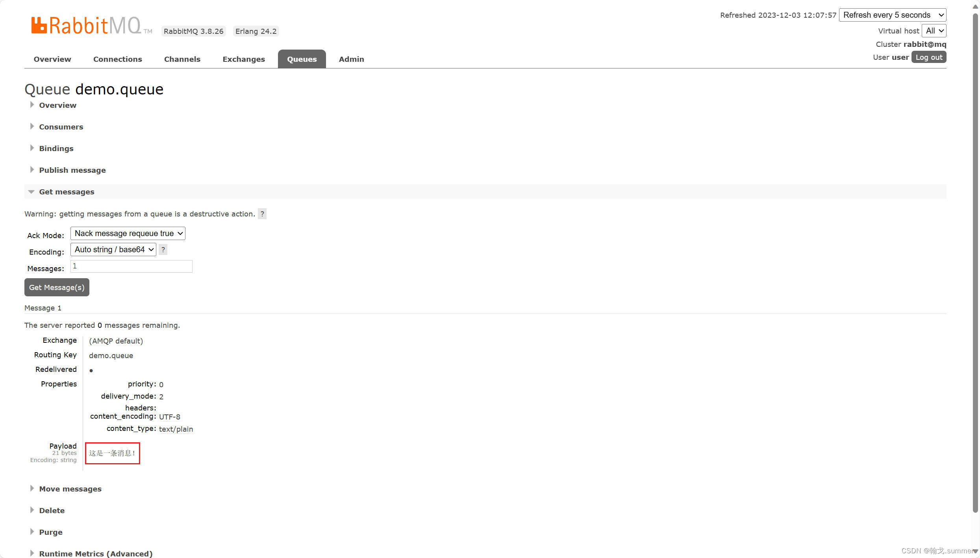Click the Consumers section expand icon
Image resolution: width=980 pixels, height=558 pixels.
32,126
